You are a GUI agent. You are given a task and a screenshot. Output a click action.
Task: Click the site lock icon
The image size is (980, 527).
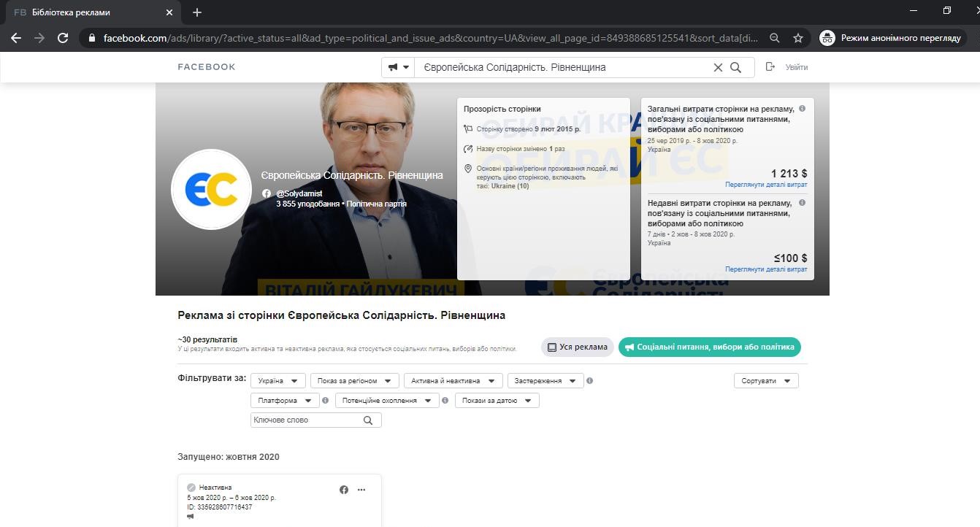91,38
